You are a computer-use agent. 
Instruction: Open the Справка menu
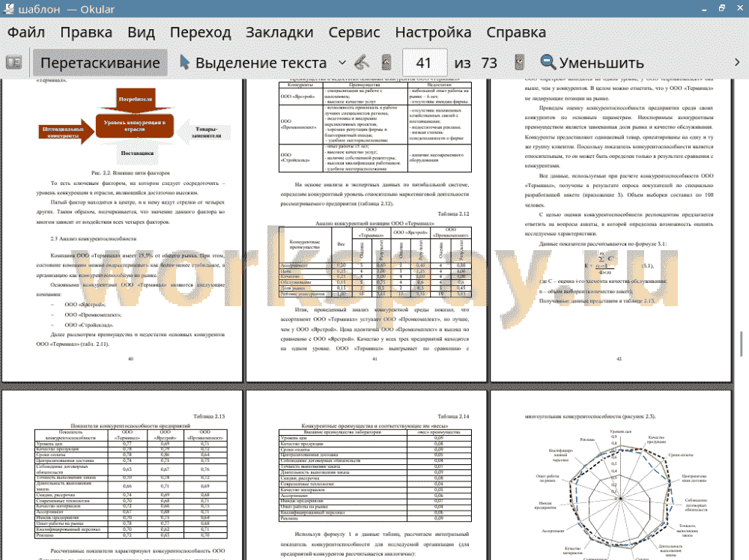516,32
